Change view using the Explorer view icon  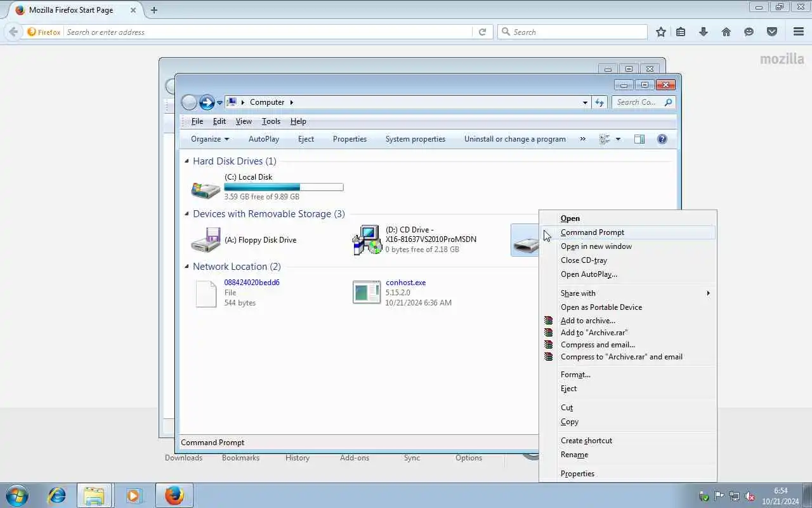pyautogui.click(x=605, y=139)
